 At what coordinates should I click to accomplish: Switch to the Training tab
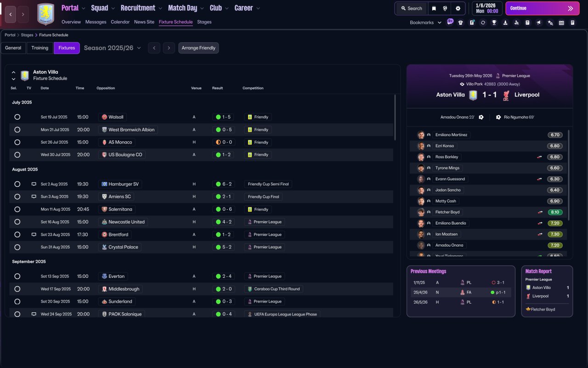click(x=40, y=48)
